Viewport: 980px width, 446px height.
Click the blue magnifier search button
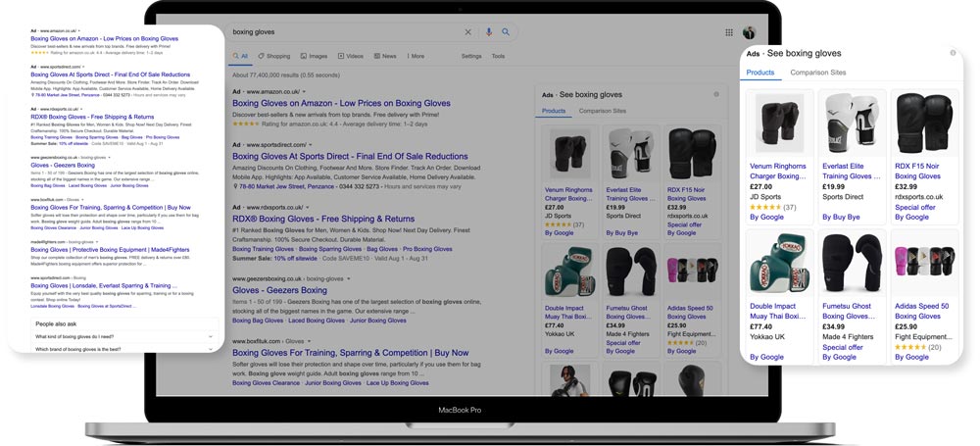(506, 32)
